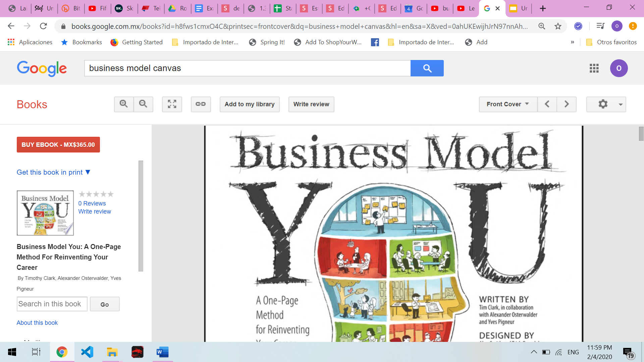Expand Get this book in print

pyautogui.click(x=54, y=172)
